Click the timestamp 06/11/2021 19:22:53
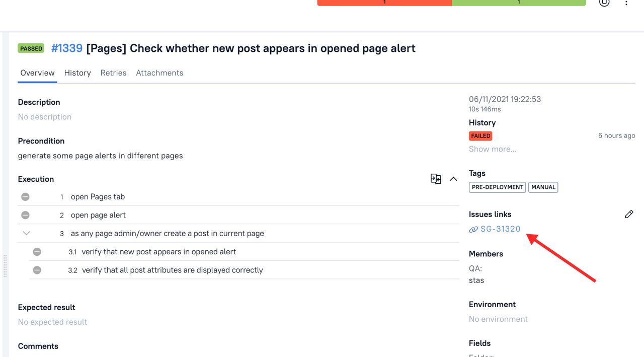 pos(505,99)
